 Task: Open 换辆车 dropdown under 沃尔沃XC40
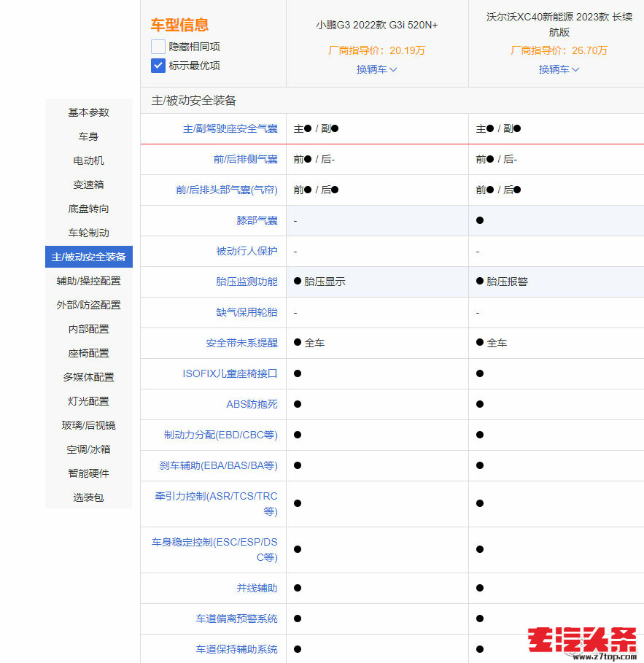click(x=559, y=69)
